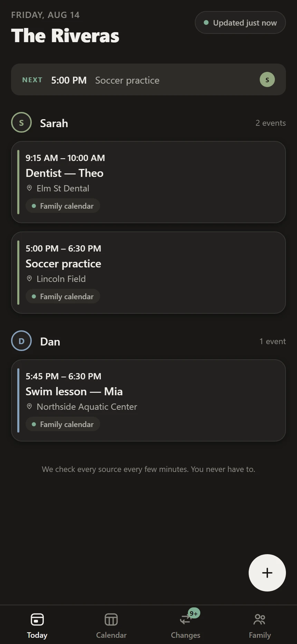Click the Elm St Dental location pin
Image resolution: width=297 pixels, height=644 pixels.
tap(29, 188)
